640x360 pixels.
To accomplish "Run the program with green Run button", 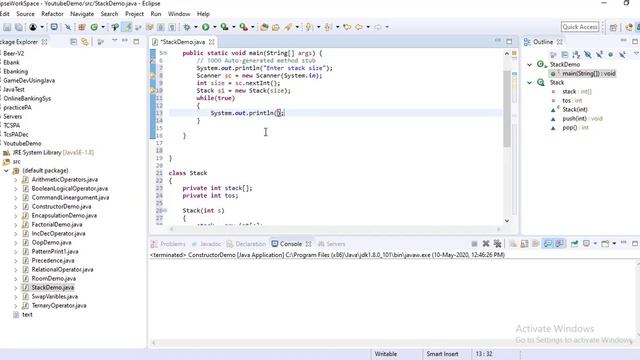I will pos(206,27).
